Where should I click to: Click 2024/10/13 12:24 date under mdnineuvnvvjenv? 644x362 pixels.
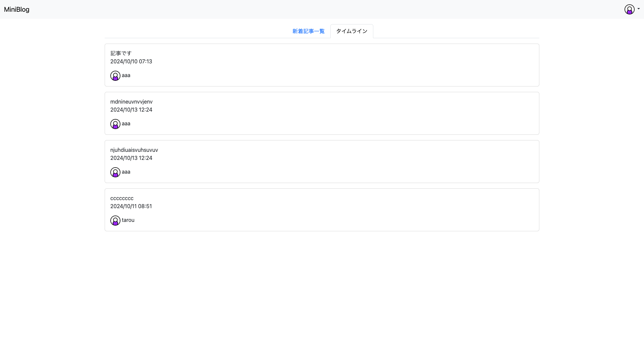pyautogui.click(x=131, y=110)
